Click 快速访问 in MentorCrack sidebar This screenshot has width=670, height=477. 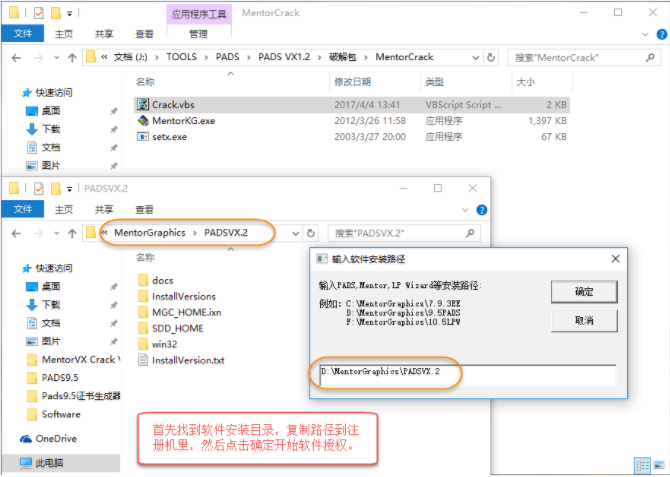coord(47,92)
